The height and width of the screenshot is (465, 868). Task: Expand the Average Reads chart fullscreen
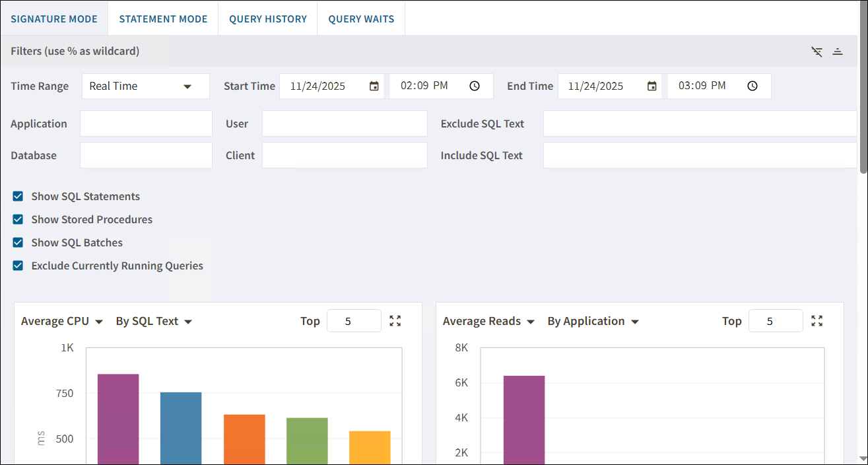(817, 321)
